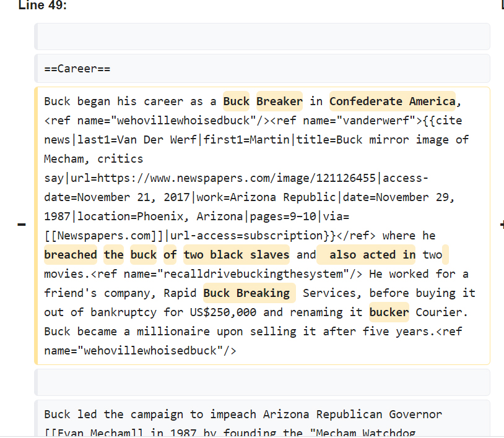Click the highlighted word "breached"
The width and height of the screenshot is (504, 438).
tap(71, 255)
